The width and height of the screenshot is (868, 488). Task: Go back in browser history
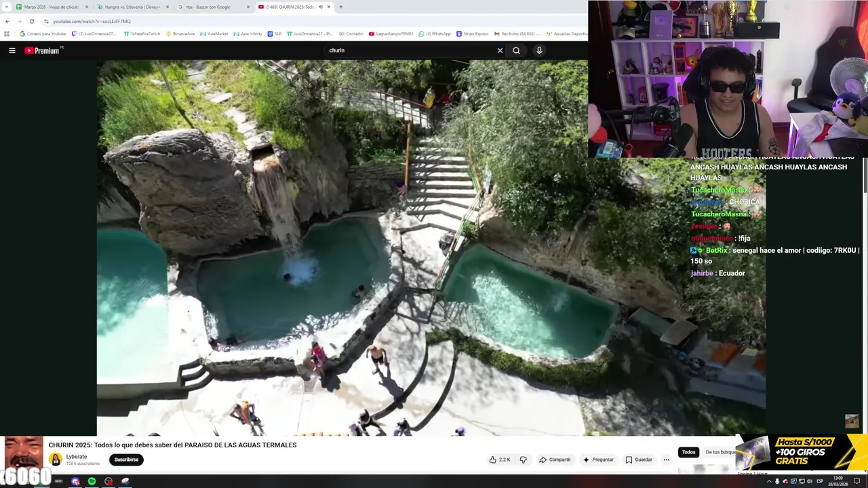(7, 21)
